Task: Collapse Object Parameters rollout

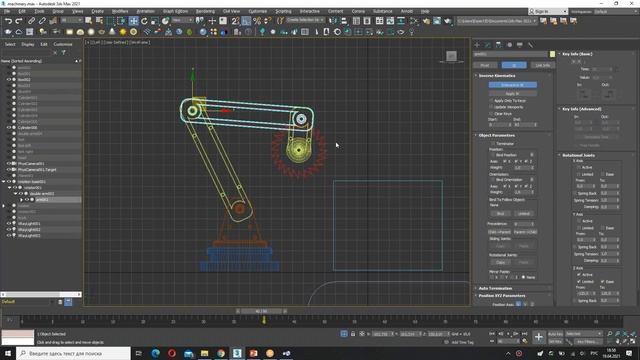Action: point(496,135)
